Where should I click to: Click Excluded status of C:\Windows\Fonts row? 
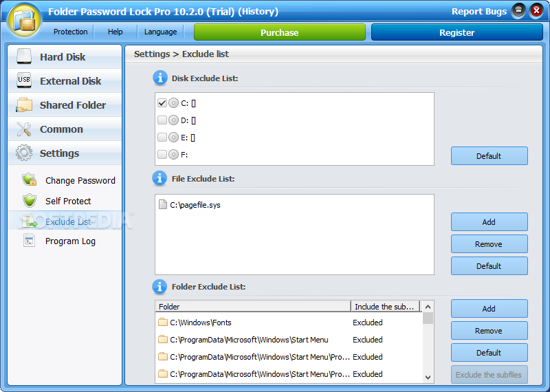coord(368,322)
